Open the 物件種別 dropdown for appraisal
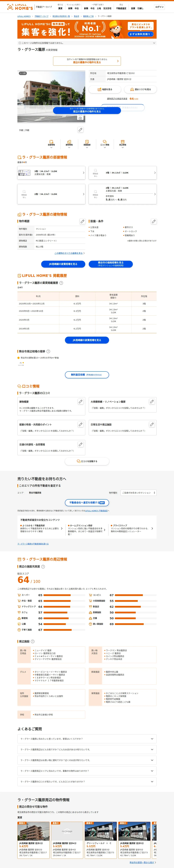The image size is (174, 868). [x=138, y=493]
